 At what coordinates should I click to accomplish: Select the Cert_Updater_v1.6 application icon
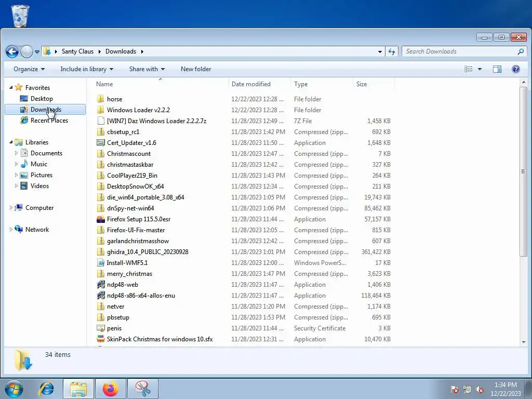click(100, 142)
